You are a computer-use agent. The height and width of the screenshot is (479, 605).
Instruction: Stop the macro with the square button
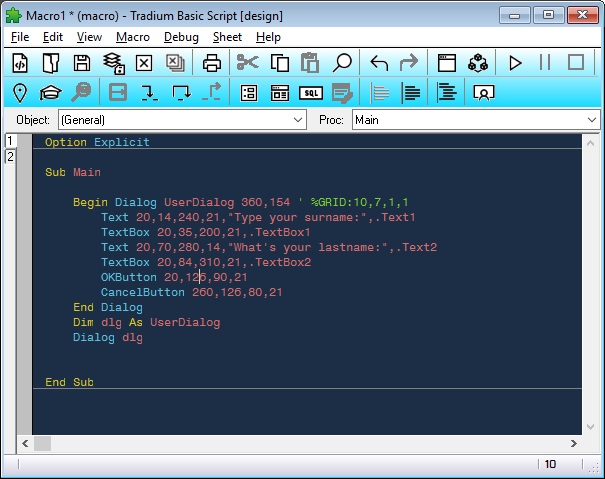tap(576, 63)
